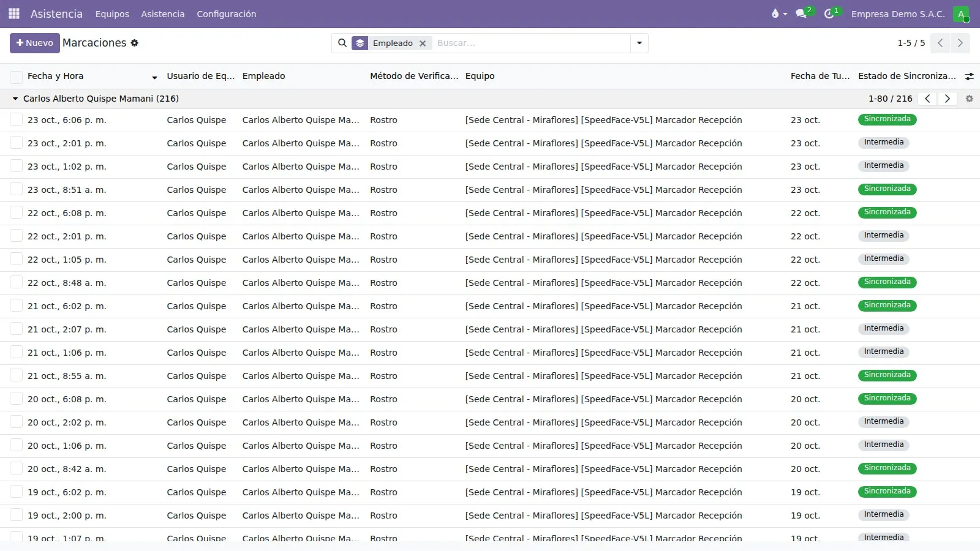980x551 pixels.
Task: Sort by the Estado de Sincroniza... column
Action: (x=907, y=76)
